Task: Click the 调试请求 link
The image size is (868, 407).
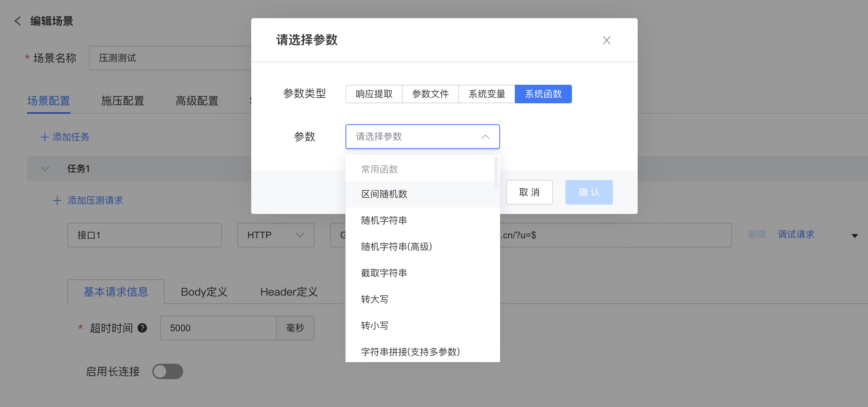Action: click(x=796, y=234)
